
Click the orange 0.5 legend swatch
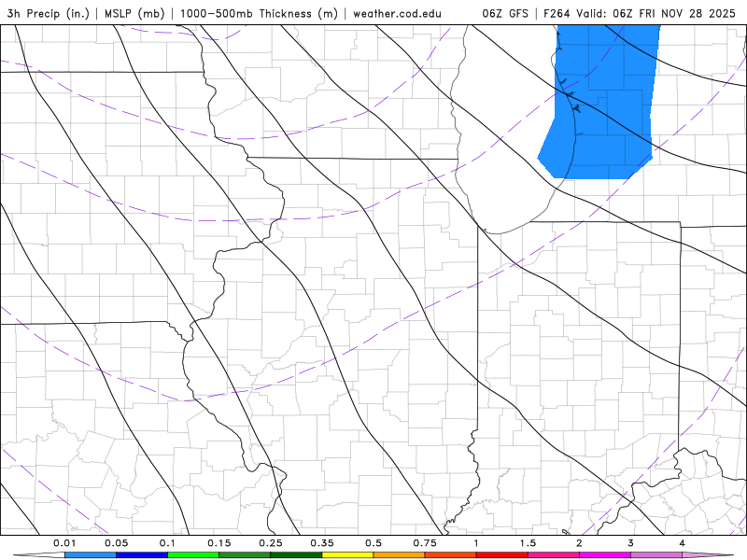coord(400,555)
